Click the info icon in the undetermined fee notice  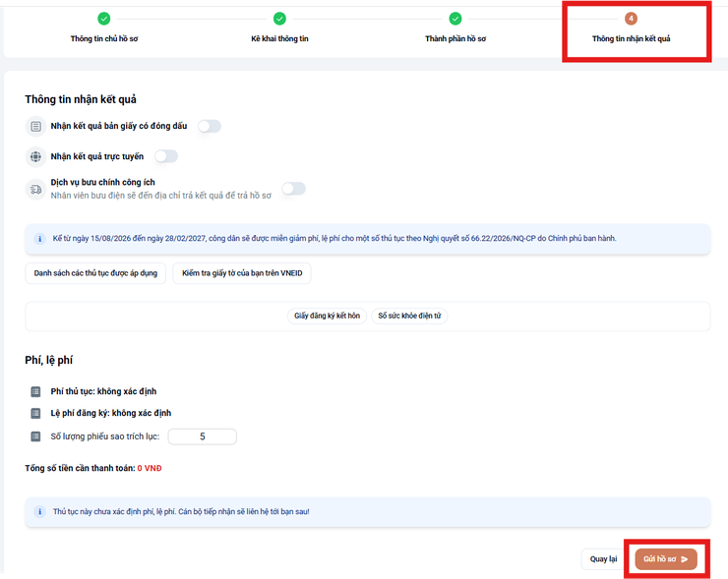pos(39,512)
